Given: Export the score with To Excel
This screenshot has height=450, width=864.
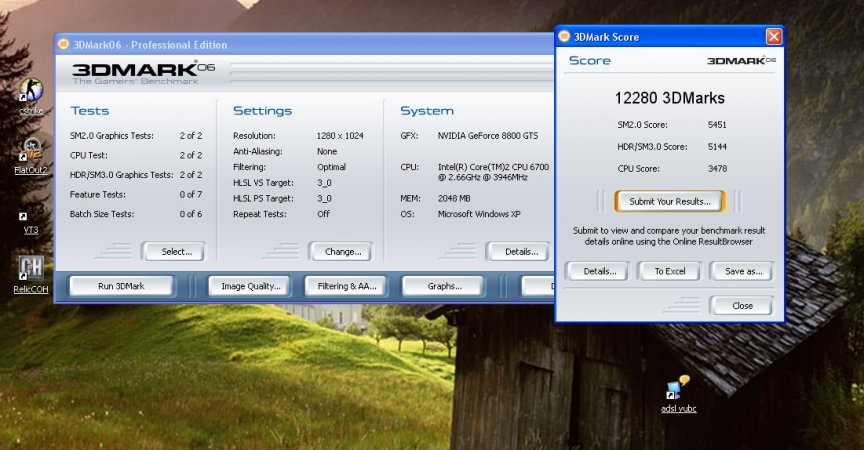Looking at the screenshot, I should [x=669, y=271].
